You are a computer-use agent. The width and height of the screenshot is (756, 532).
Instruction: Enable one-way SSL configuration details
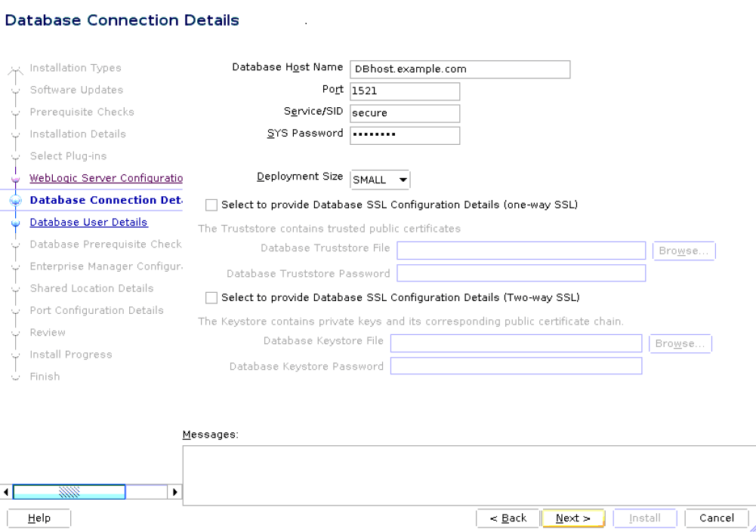click(x=211, y=204)
